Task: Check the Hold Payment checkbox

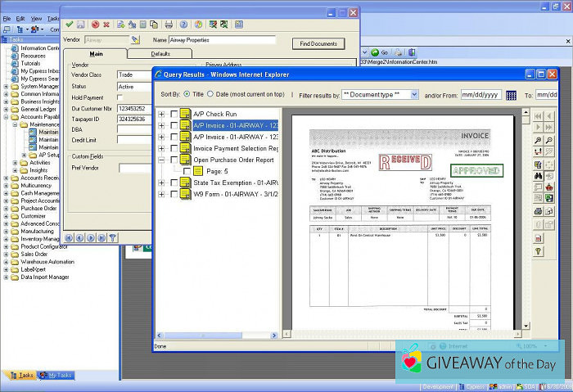Action: point(121,97)
